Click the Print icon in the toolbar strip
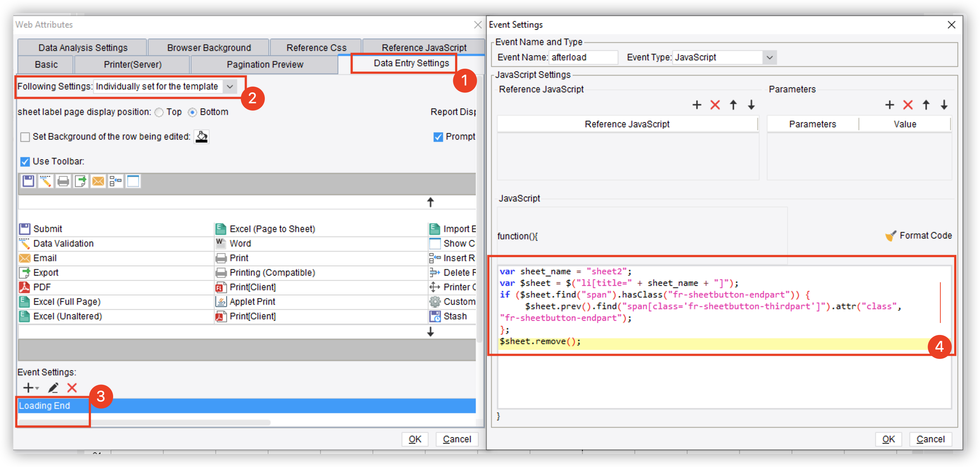 63,181
